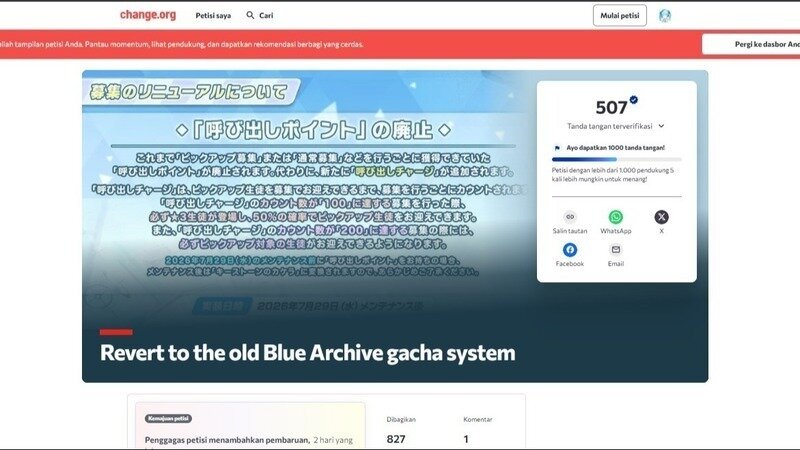Click the red banner message text
The width and height of the screenshot is (800, 450).
click(x=182, y=44)
